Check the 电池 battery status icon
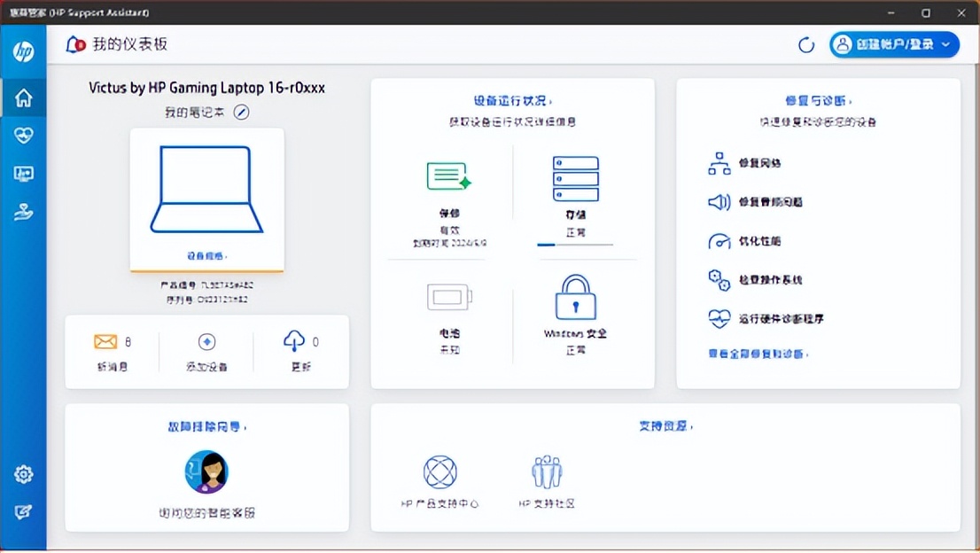This screenshot has width=980, height=553. coord(448,299)
